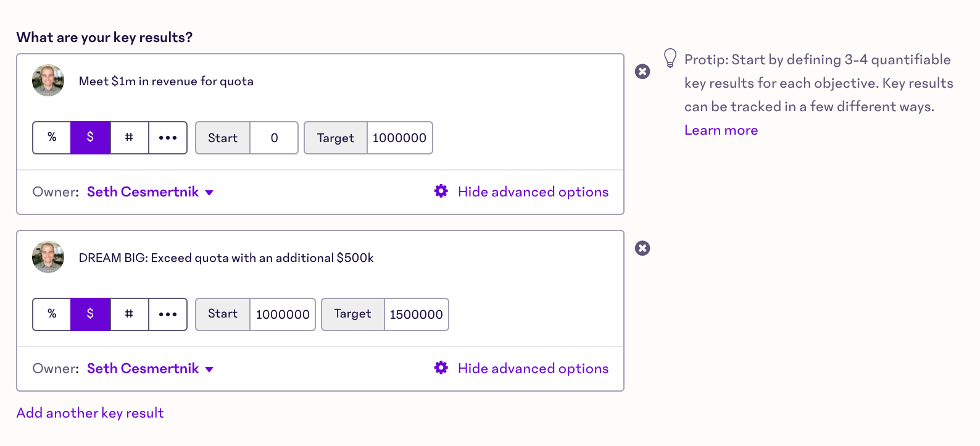Remove the DREAM BIG key result
Image resolution: width=980 pixels, height=446 pixels.
click(642, 248)
